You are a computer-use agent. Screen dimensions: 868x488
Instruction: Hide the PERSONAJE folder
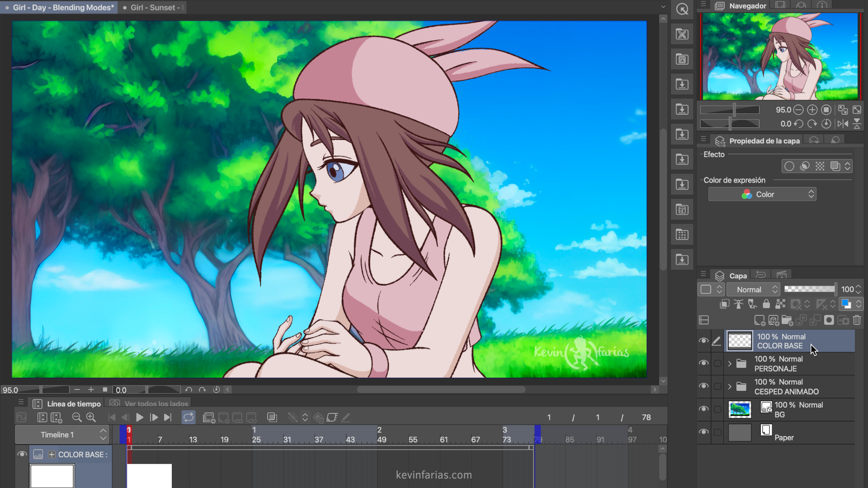(703, 363)
